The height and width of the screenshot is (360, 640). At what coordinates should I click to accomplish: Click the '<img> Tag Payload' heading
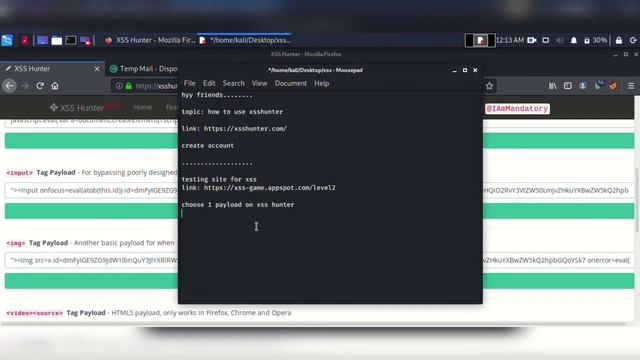37,243
